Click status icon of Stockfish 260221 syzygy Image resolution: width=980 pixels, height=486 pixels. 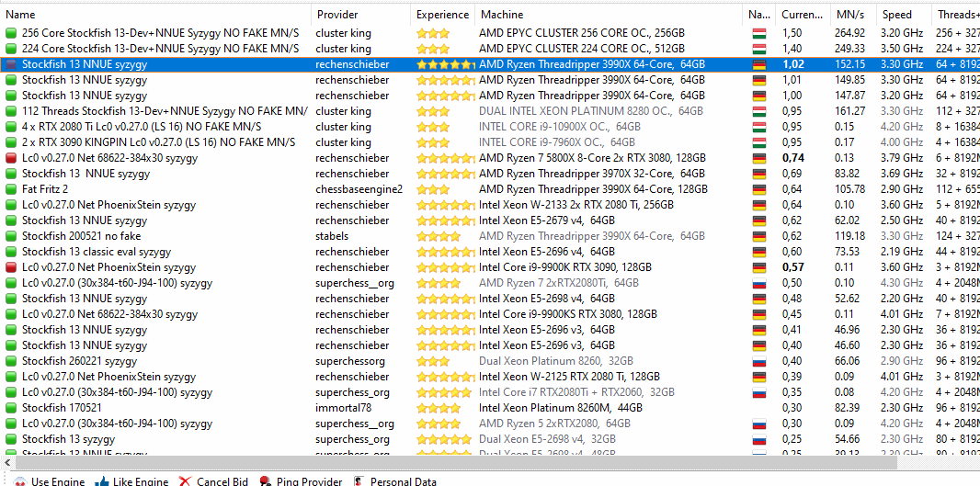(11, 361)
